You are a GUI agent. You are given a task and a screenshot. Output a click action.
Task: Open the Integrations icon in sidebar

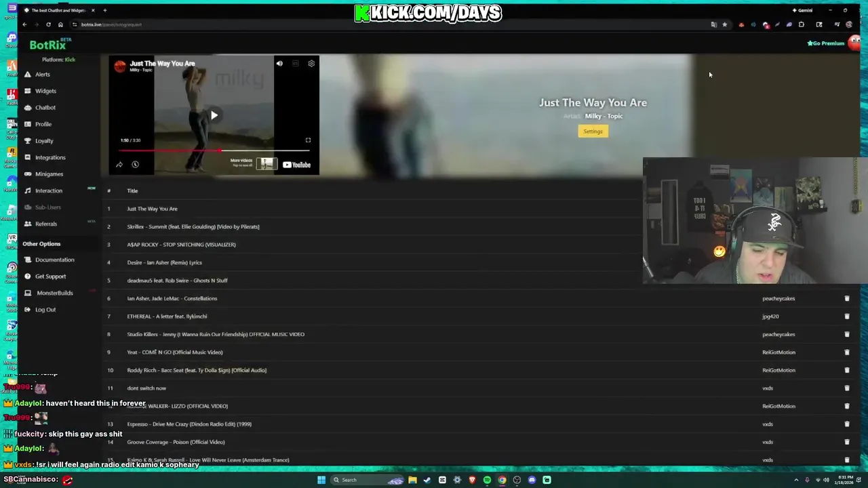tap(28, 157)
